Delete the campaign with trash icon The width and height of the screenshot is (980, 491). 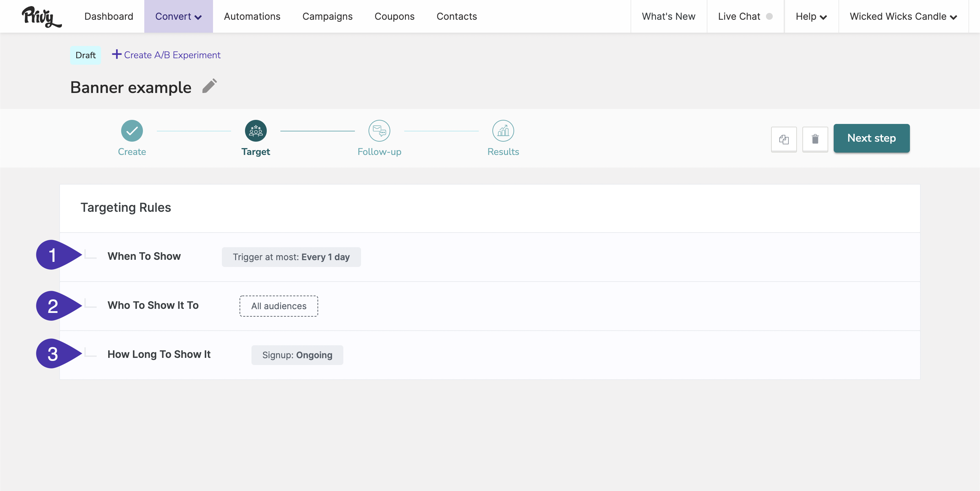pyautogui.click(x=815, y=139)
